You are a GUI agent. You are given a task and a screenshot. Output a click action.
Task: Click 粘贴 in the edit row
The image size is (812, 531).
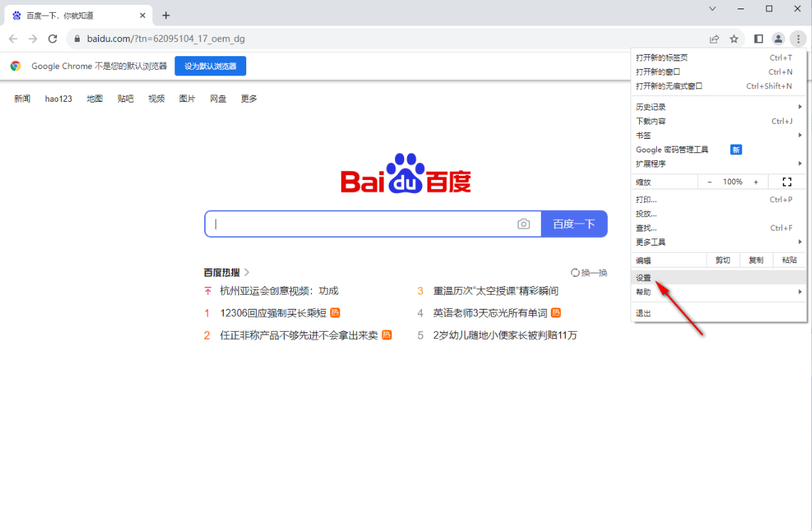coord(789,260)
